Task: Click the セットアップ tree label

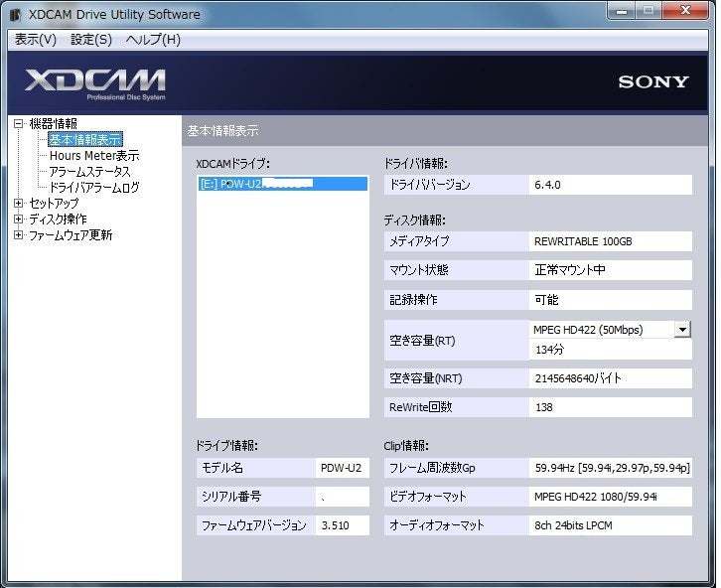Action: [x=54, y=203]
